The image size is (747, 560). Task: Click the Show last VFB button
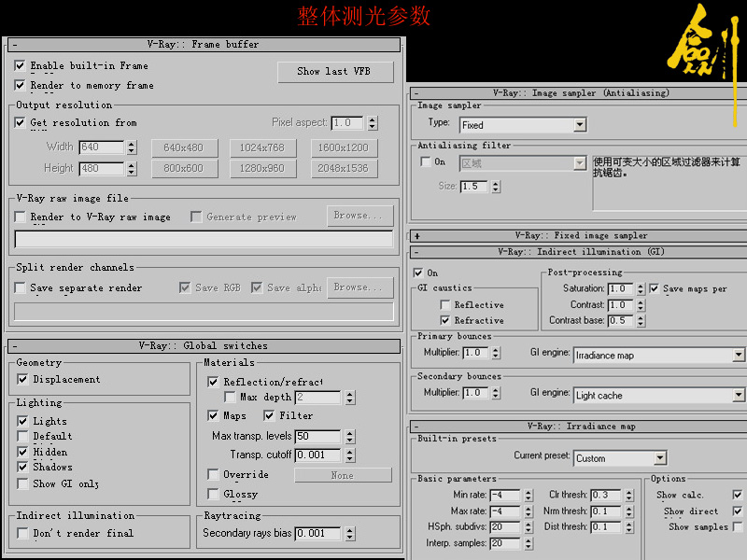(x=334, y=72)
